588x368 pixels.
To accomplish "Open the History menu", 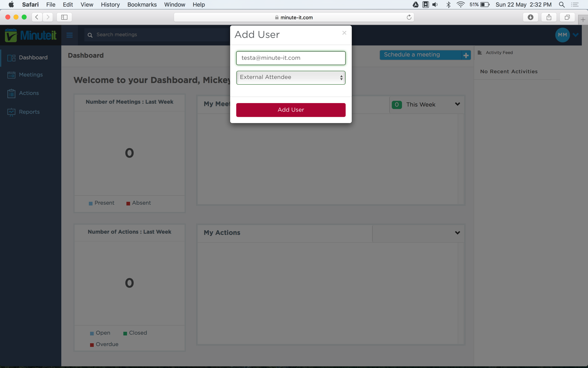I will click(110, 5).
